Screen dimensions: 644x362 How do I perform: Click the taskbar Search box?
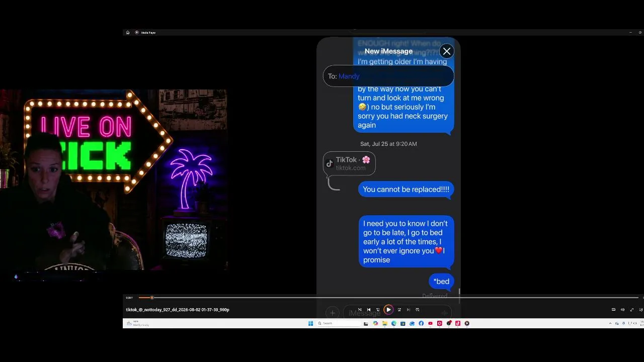(339, 323)
